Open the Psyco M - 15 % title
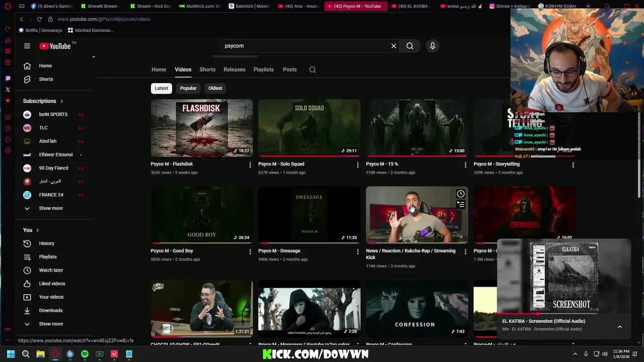Screen dimensions: 644x362 (382, 164)
